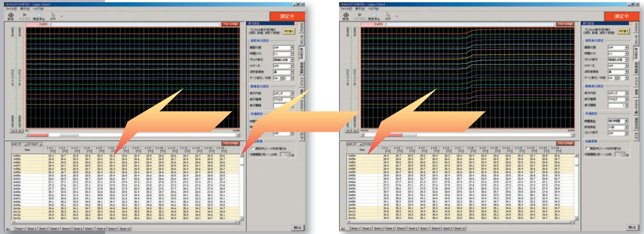Image resolution: width=644 pixels, height=234 pixels.
Task: Open ロギング dropdown above left window table
Action: (x=19, y=145)
